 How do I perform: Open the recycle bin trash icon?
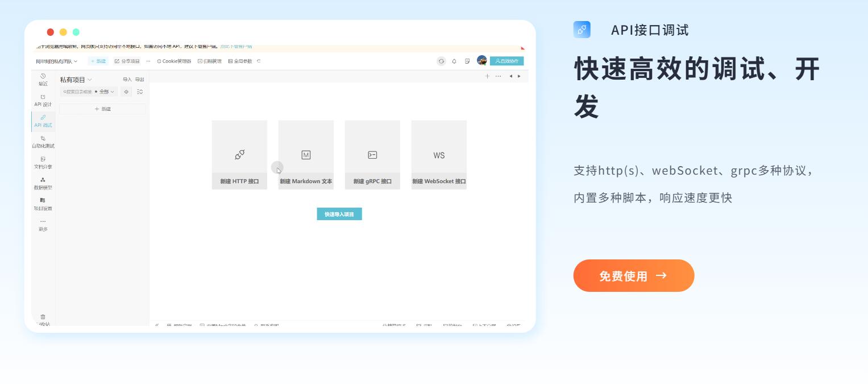tap(43, 317)
